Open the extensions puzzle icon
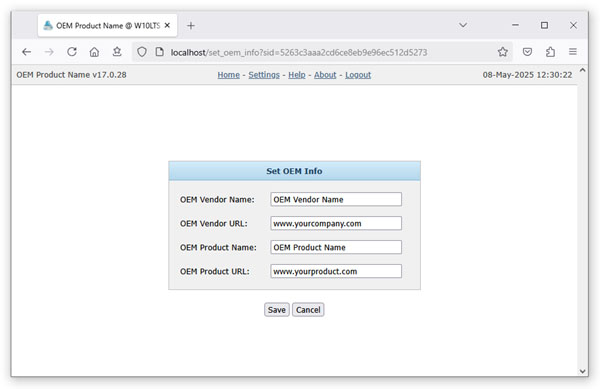 click(x=550, y=52)
